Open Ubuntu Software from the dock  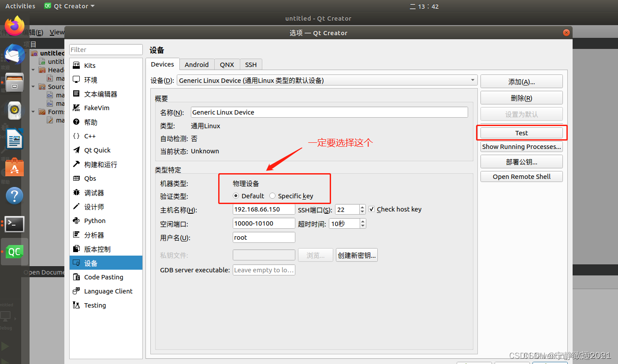15,167
